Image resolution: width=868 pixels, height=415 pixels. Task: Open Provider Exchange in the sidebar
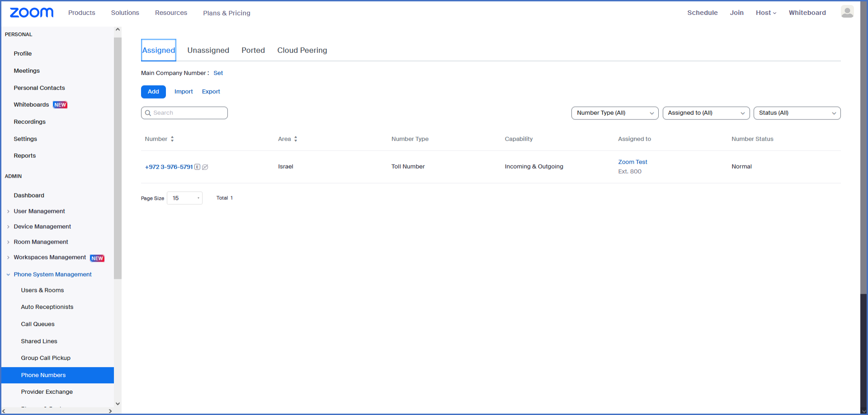(47, 392)
